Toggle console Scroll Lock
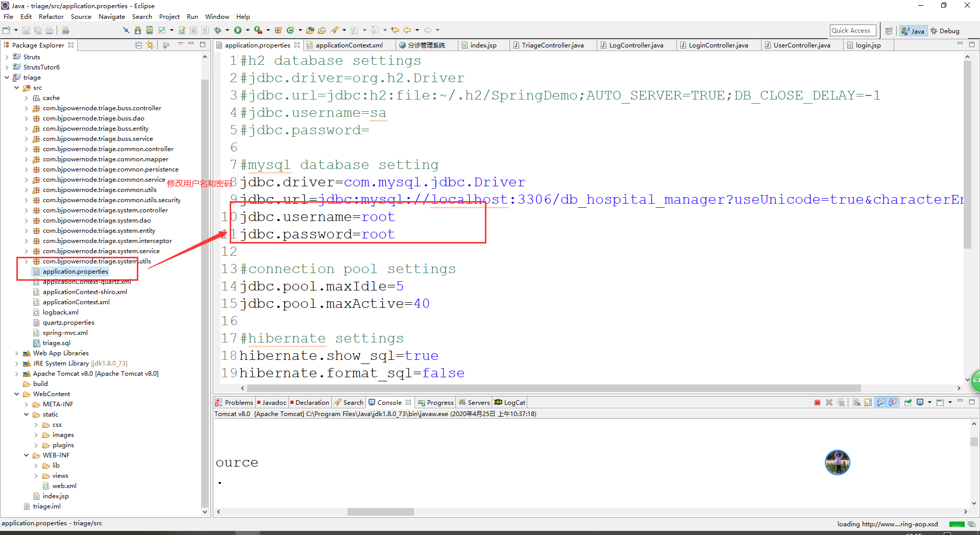980x535 pixels. point(868,402)
